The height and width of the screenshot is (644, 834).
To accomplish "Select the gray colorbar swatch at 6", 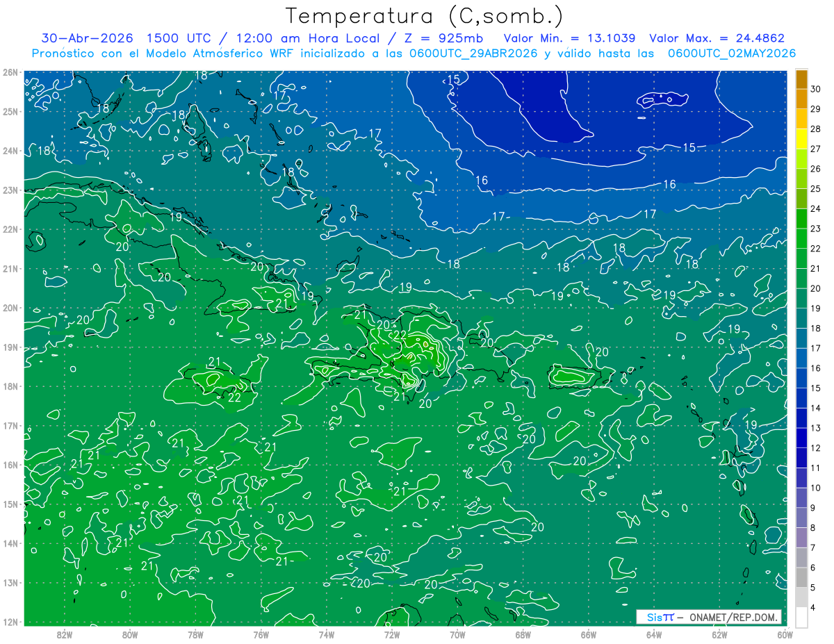I will (x=801, y=558).
